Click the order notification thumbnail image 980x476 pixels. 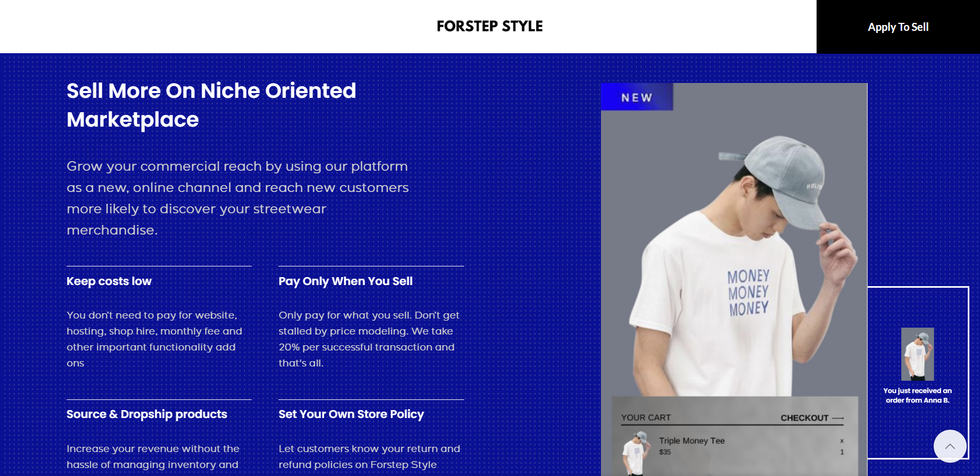(x=917, y=354)
